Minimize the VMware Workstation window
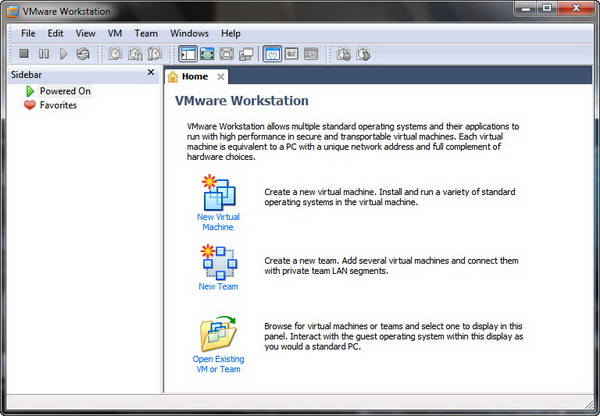The width and height of the screenshot is (600, 416). point(526,8)
